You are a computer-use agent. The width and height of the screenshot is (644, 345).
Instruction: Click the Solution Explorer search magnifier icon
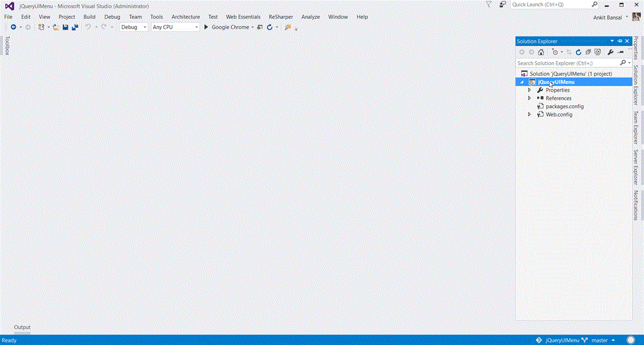coord(623,63)
